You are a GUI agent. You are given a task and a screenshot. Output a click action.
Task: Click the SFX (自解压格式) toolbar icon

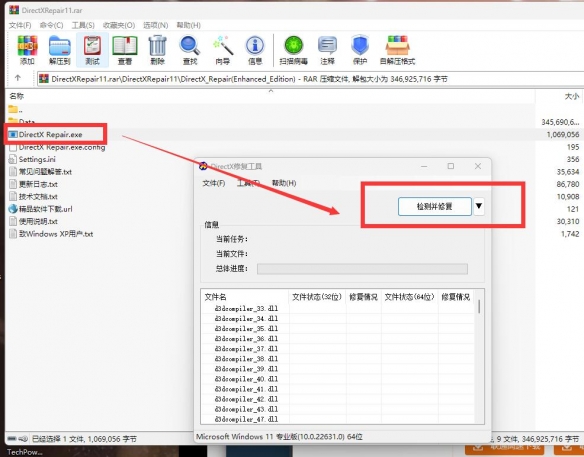pyautogui.click(x=397, y=50)
